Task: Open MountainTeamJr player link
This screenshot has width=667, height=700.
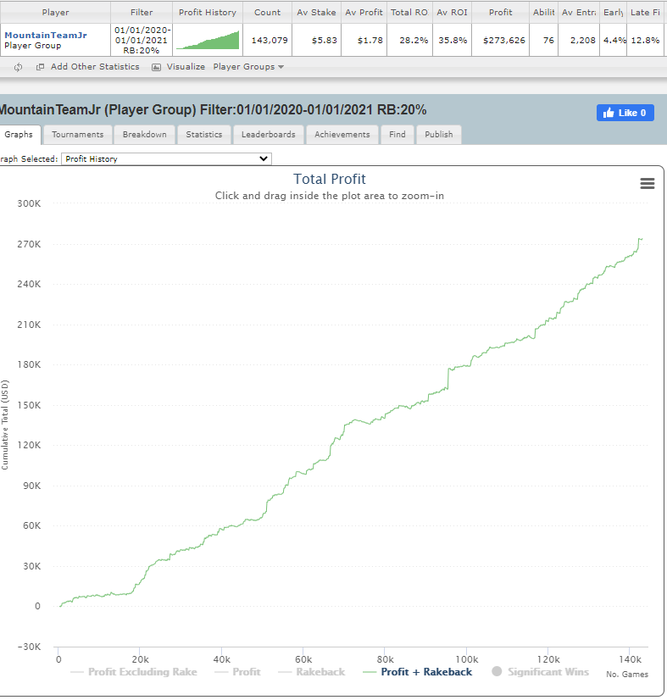Action: (x=46, y=35)
